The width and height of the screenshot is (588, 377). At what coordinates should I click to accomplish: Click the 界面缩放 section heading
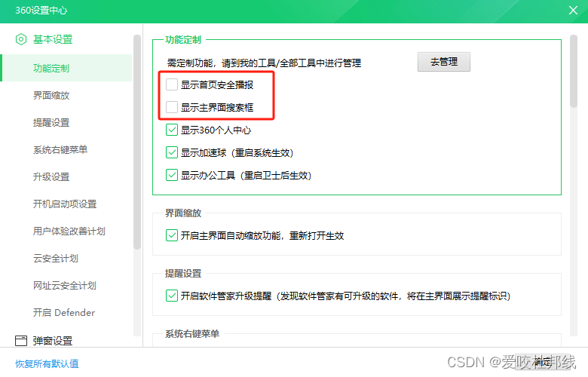183,213
